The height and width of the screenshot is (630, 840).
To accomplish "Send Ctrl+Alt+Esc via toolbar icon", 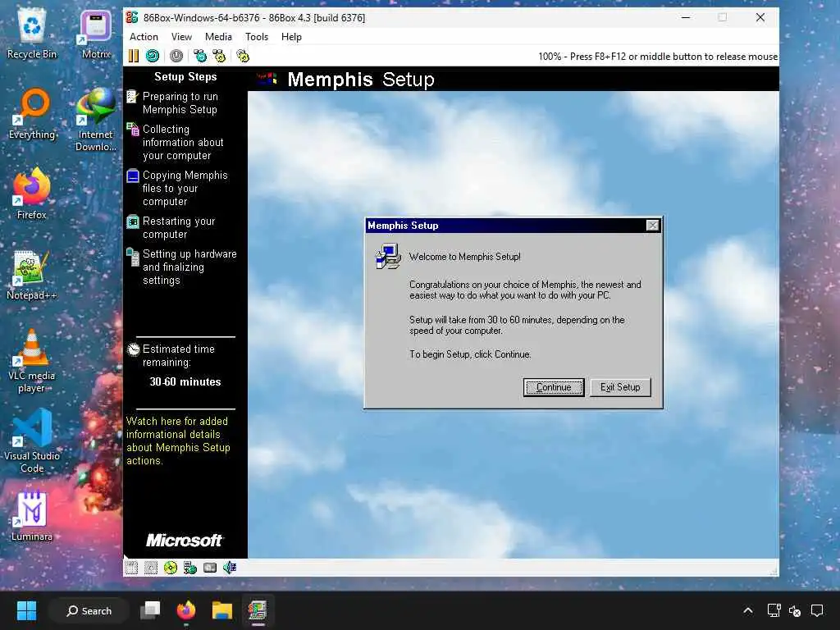I will click(x=219, y=57).
